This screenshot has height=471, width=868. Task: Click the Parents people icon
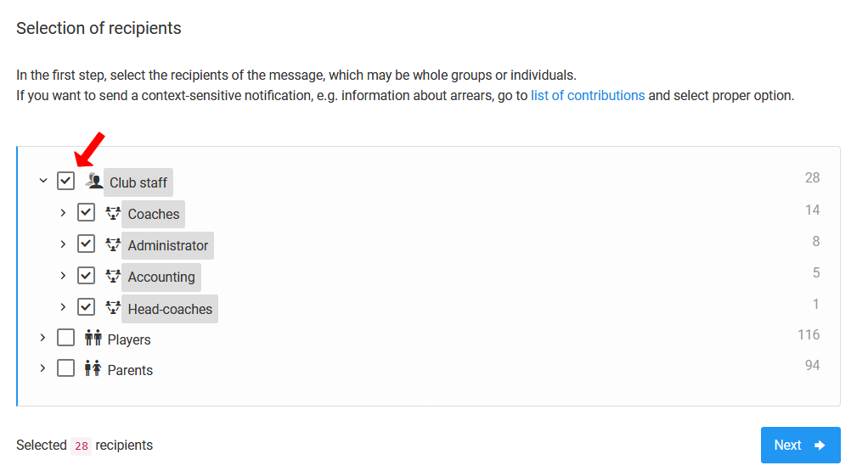[x=93, y=368]
